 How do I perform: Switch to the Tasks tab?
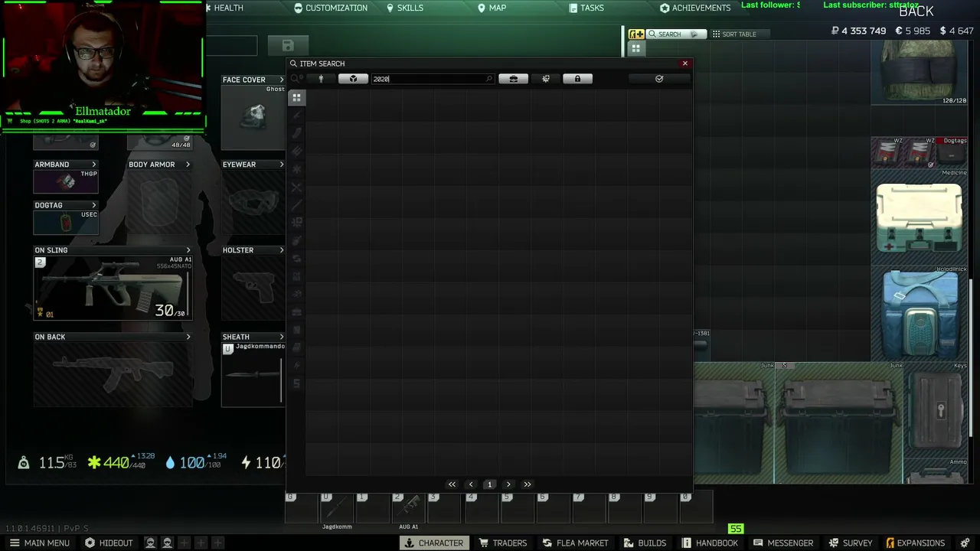coord(586,8)
